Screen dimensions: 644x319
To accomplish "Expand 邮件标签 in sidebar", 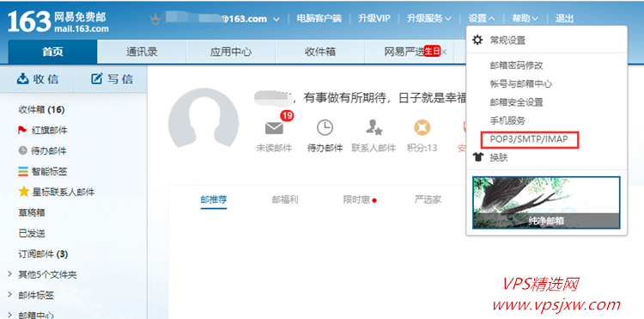I will pos(9,295).
